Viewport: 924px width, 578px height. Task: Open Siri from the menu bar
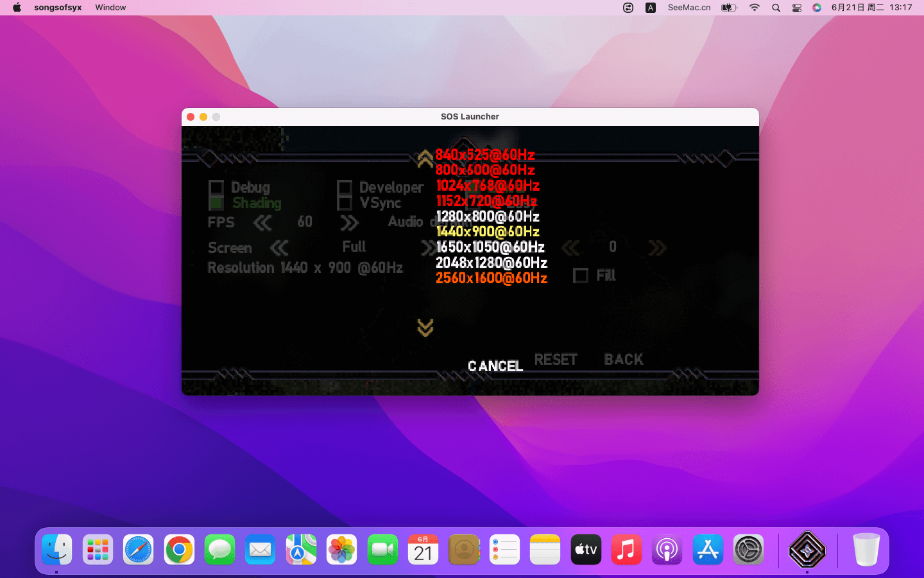coord(817,8)
